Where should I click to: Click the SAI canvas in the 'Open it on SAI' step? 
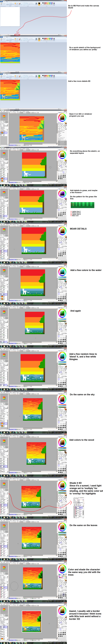tap(32, 129)
